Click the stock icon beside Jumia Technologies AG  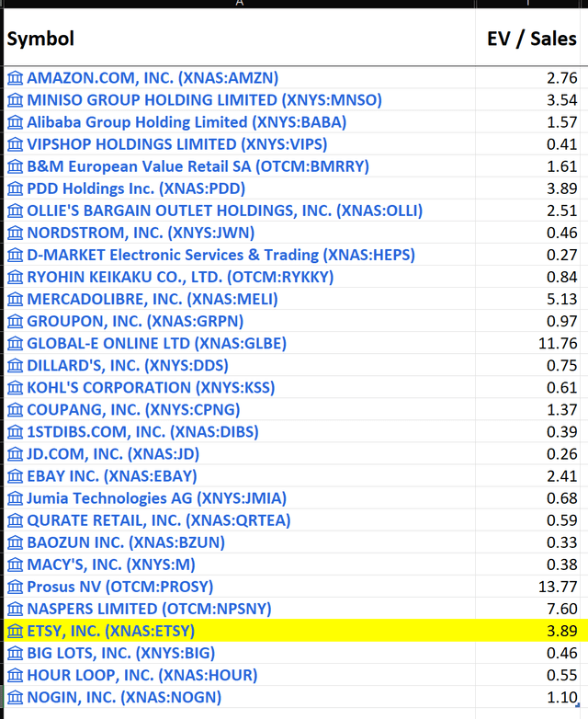point(15,498)
